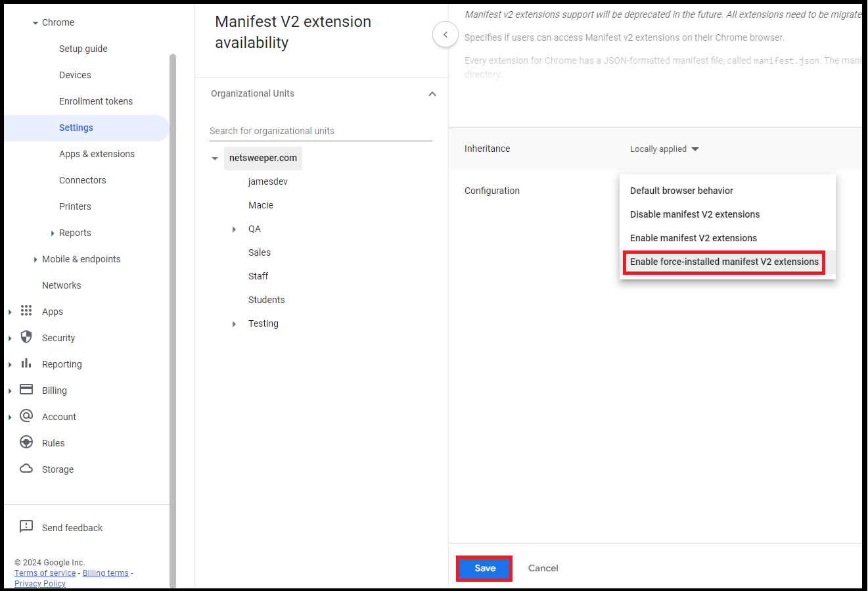
Task: Click the Rules steering wheel icon
Action: tap(26, 442)
